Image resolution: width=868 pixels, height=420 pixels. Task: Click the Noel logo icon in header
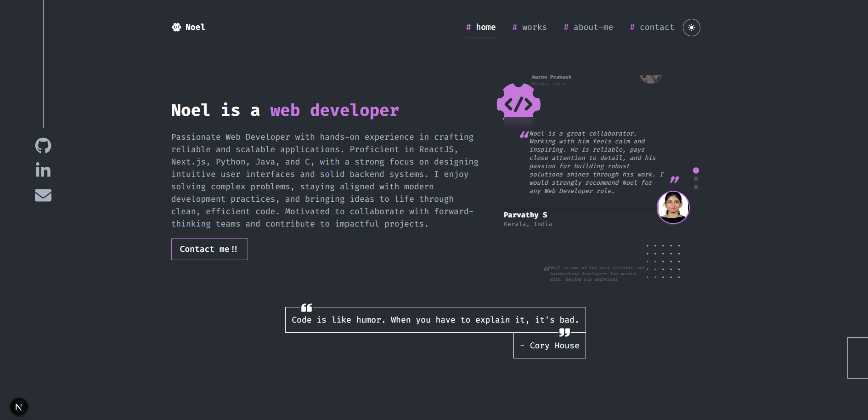176,28
